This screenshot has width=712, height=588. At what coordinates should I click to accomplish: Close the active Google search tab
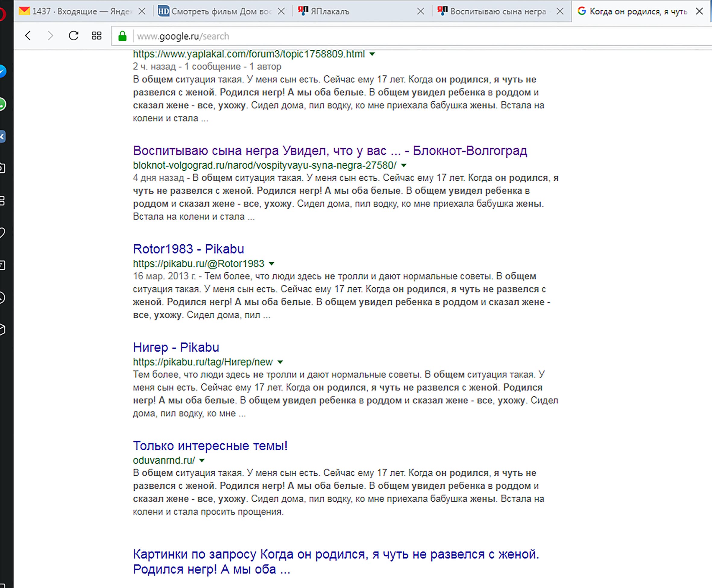coord(699,11)
